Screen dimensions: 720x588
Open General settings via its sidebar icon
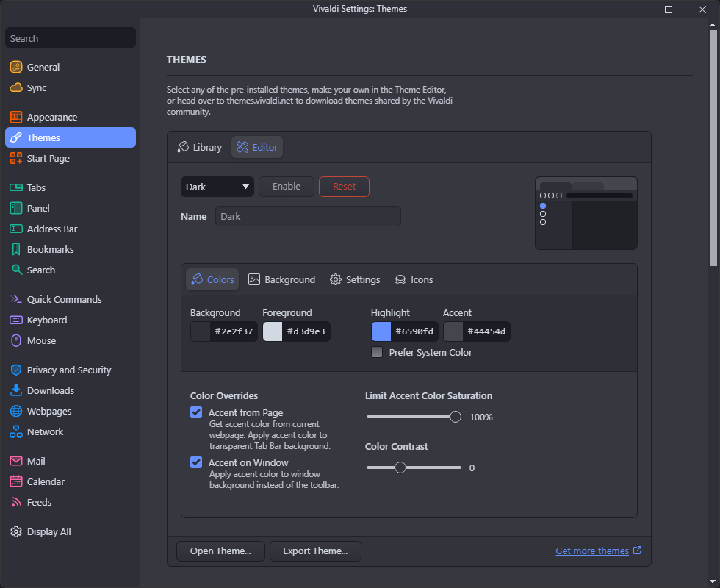pos(16,67)
